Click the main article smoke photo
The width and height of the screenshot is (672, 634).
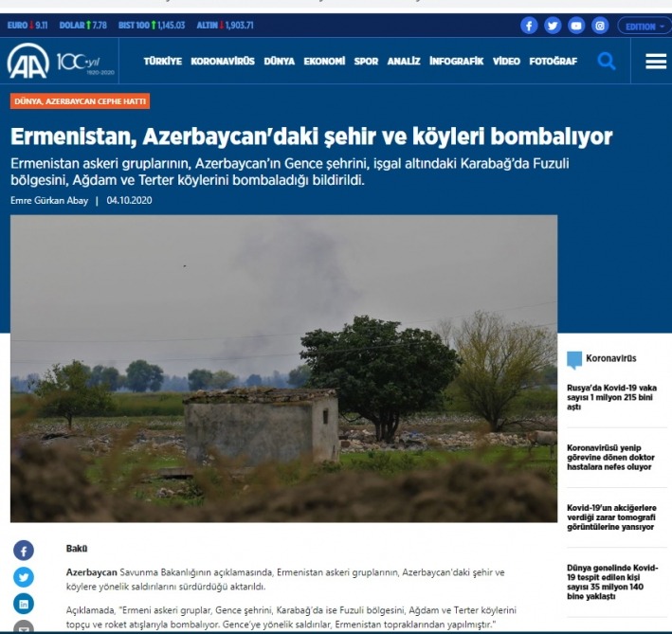tap(283, 369)
